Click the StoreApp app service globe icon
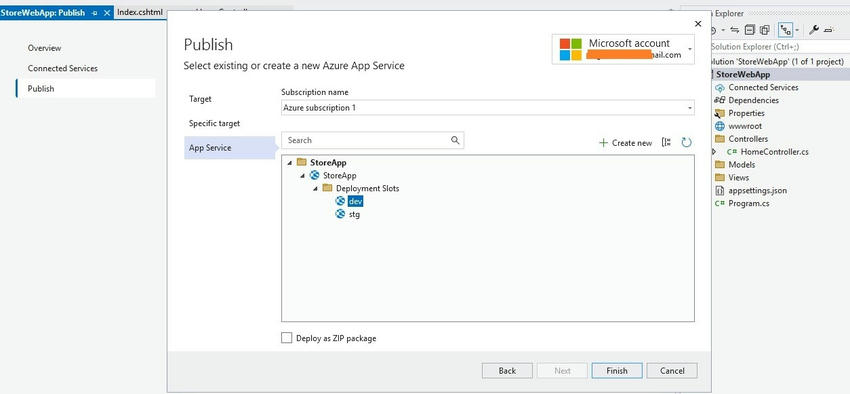The height and width of the screenshot is (394, 850). (x=314, y=175)
